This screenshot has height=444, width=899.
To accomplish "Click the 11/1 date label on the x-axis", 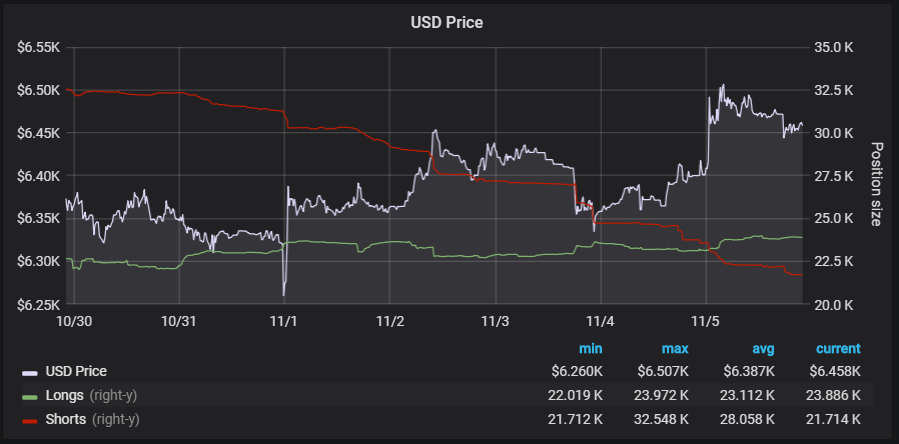I will tap(284, 322).
